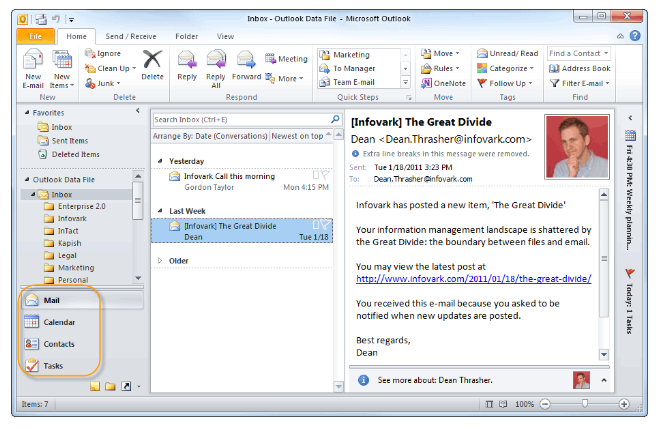
Task: Open the Rules dropdown
Action: 440,68
